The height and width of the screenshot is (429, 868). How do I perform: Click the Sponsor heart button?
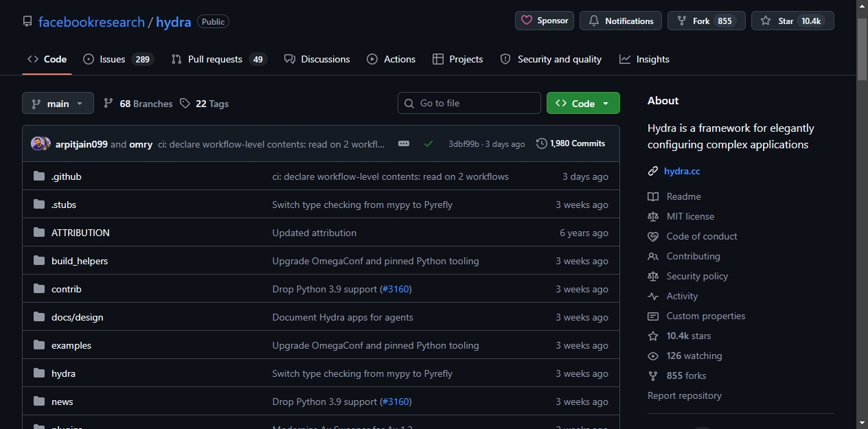[545, 21]
